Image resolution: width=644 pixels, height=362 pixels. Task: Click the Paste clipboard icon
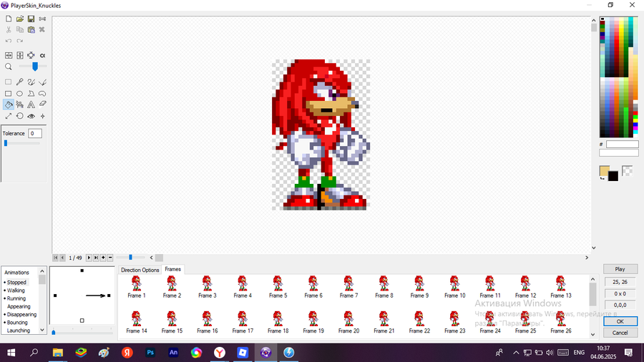(x=31, y=30)
